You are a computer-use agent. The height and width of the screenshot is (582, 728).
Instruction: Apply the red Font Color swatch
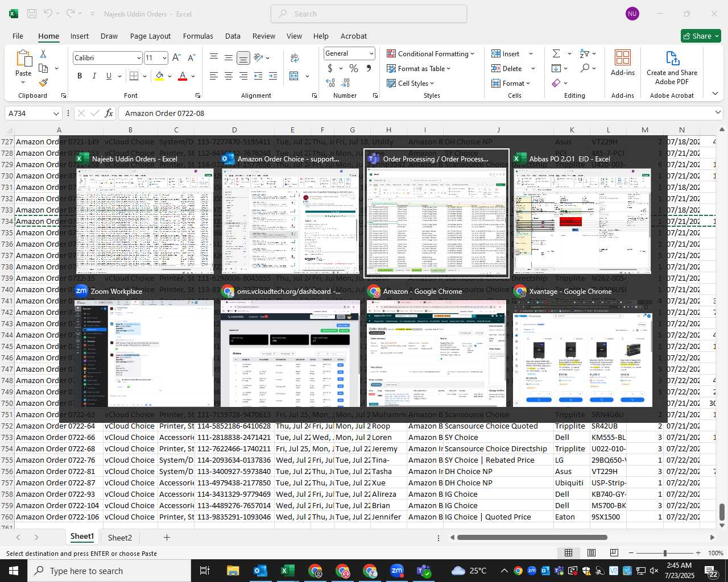(x=183, y=76)
